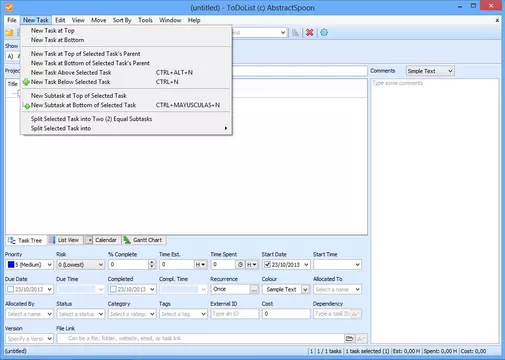Open the Colour Sample Text picker

coord(286,289)
